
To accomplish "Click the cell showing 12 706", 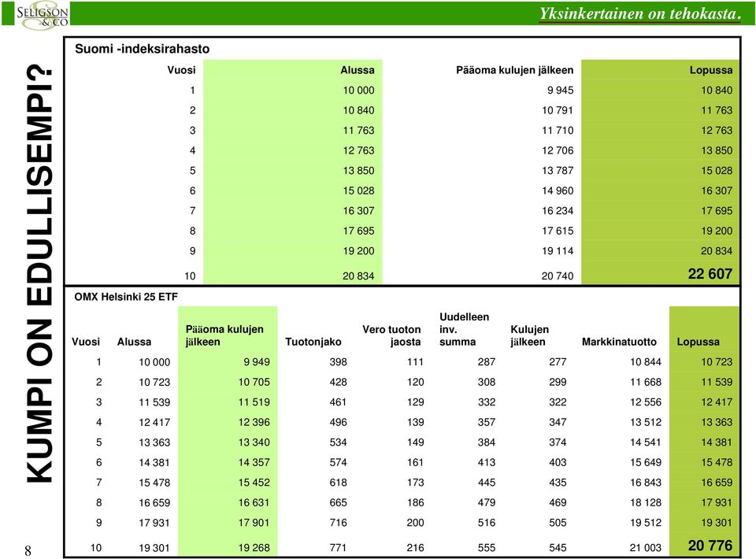I will click(558, 150).
